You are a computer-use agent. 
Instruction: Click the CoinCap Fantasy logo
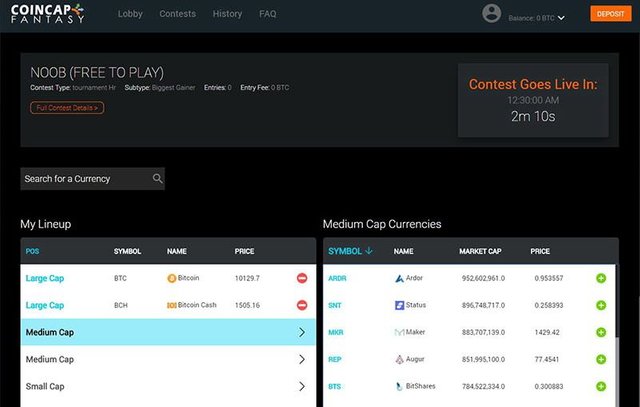47,13
